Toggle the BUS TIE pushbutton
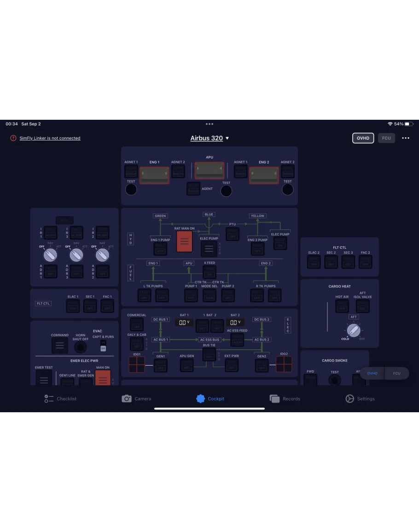 point(209,354)
